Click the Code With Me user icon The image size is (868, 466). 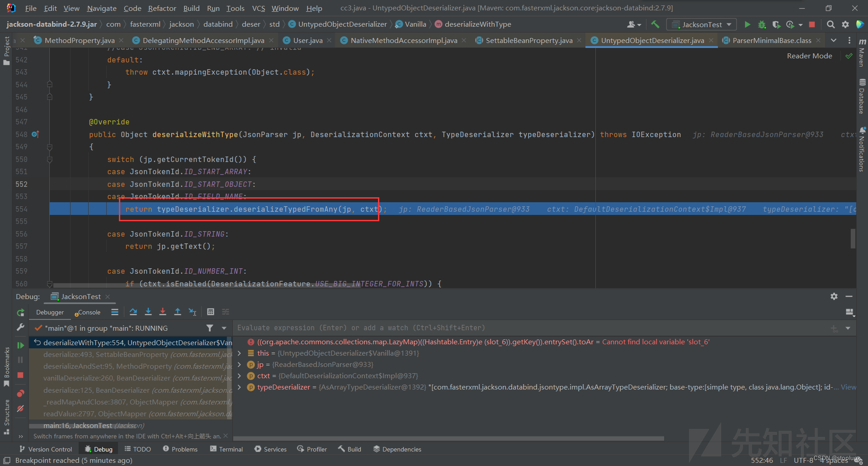(632, 24)
